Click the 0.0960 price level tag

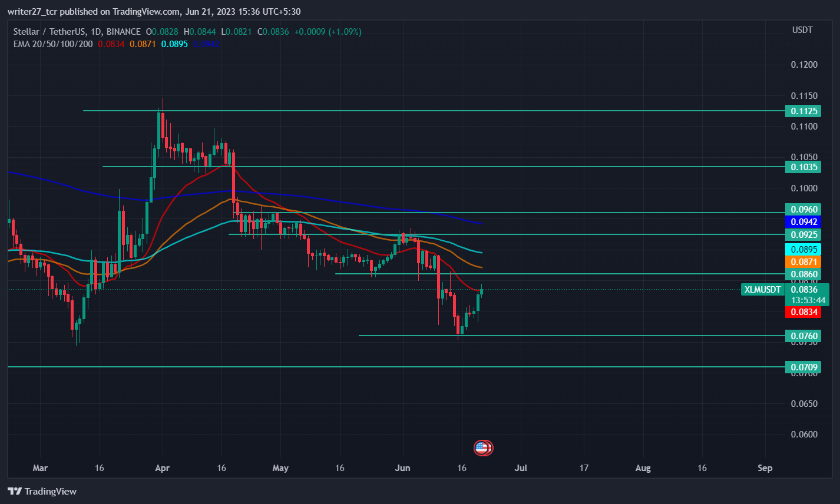pos(803,209)
